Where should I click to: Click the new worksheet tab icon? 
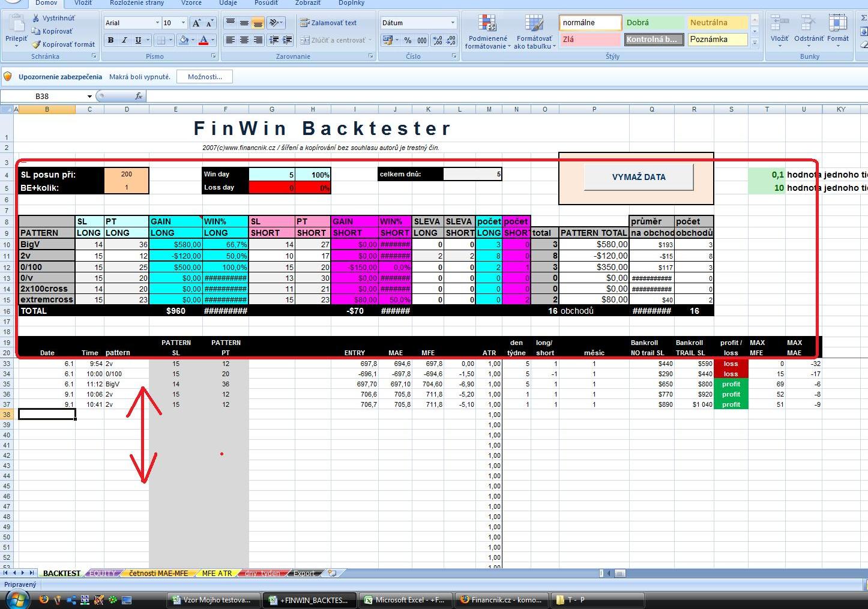[333, 573]
